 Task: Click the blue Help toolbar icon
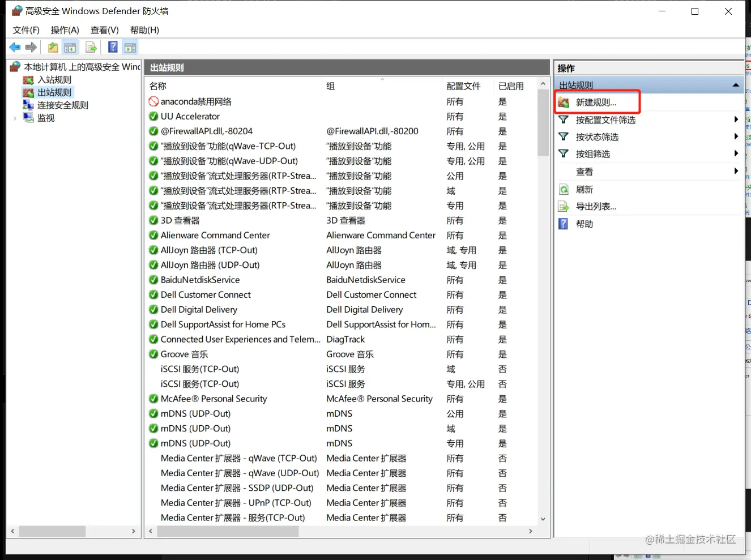click(113, 48)
